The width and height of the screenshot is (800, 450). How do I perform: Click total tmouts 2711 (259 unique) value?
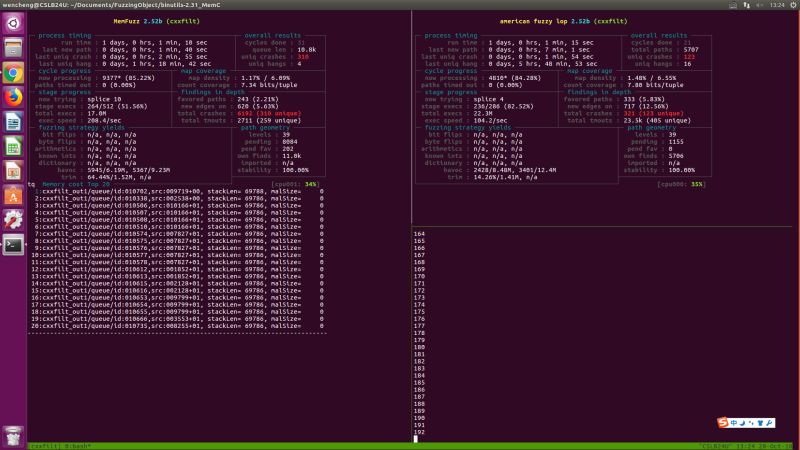269,120
